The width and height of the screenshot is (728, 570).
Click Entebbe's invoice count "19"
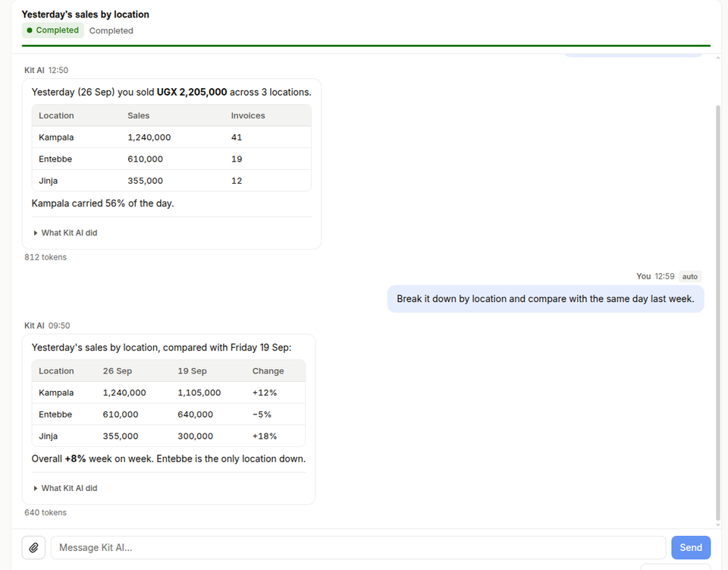coord(237,159)
